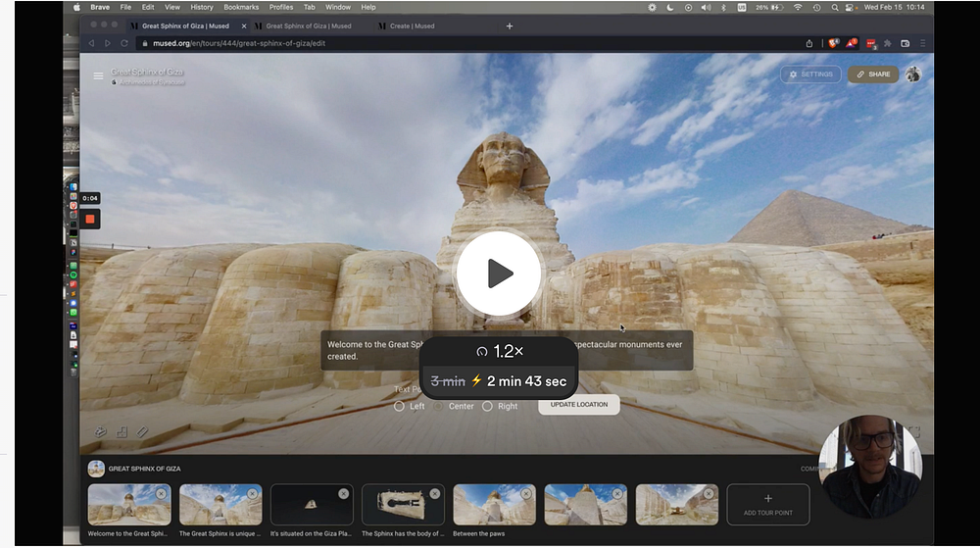980x548 pixels.
Task: Open Brave Shields lion icon
Action: pyautogui.click(x=833, y=43)
